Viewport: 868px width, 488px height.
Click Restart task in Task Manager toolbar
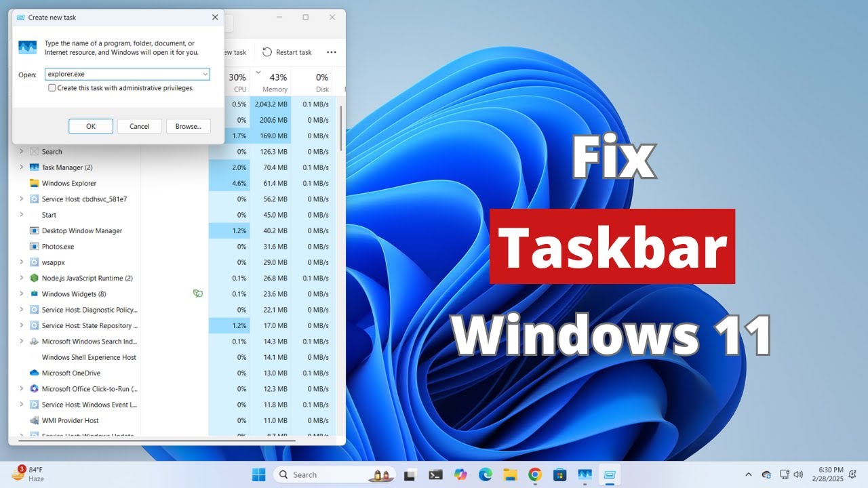click(x=287, y=52)
